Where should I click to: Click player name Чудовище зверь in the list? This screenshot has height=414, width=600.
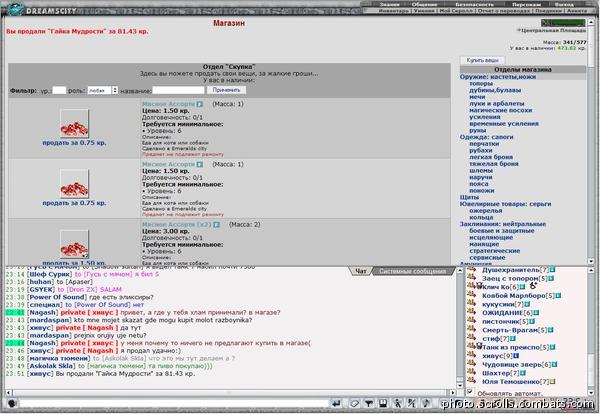pos(511,365)
